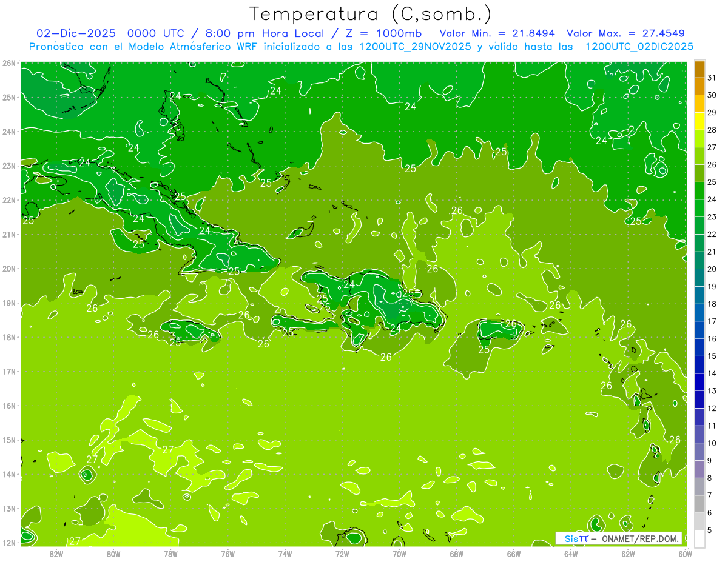
Task: Click the 60W longitude axis label
Action: click(686, 554)
